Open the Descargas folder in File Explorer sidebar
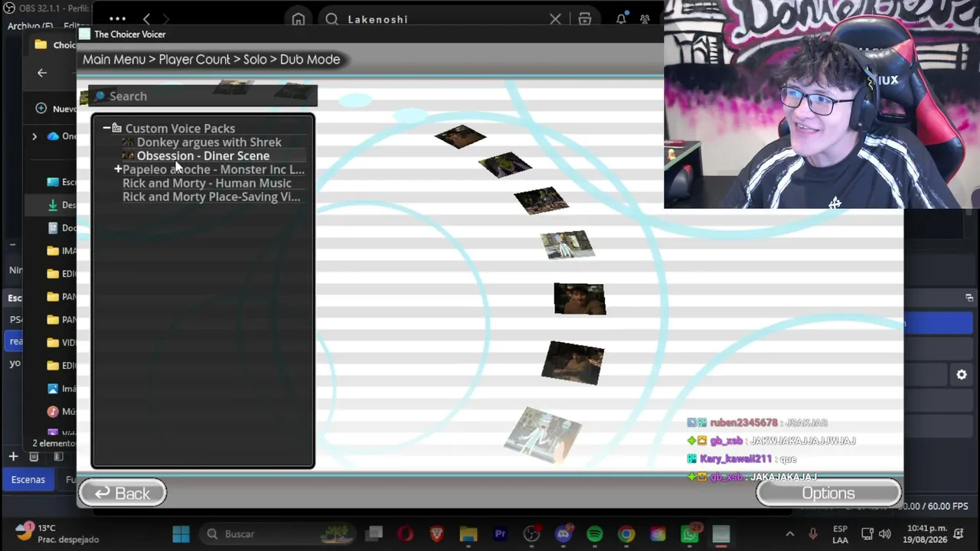The width and height of the screenshot is (980, 551). [61, 205]
